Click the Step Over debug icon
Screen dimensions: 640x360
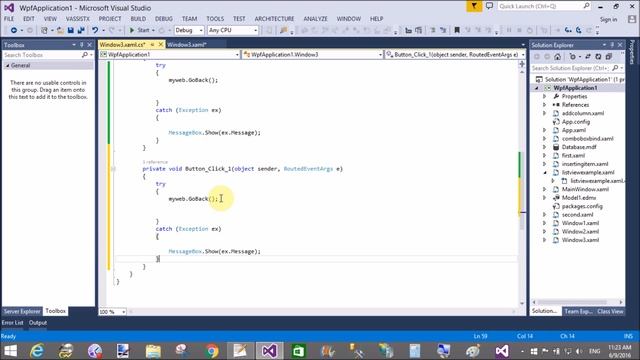579,30
